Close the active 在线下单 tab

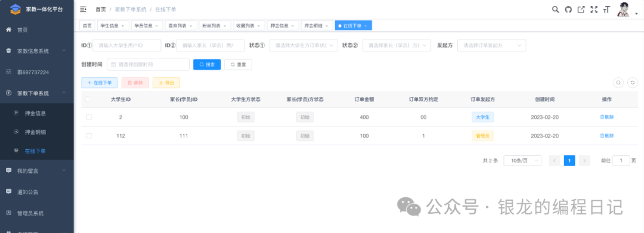tap(366, 26)
